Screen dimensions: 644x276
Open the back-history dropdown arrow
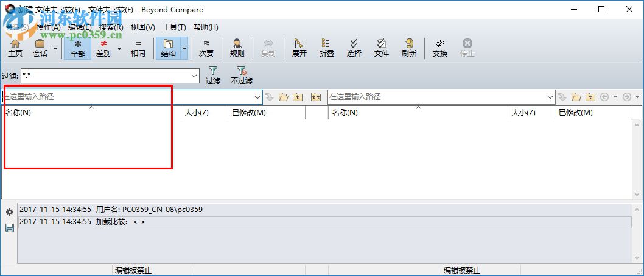point(615,97)
